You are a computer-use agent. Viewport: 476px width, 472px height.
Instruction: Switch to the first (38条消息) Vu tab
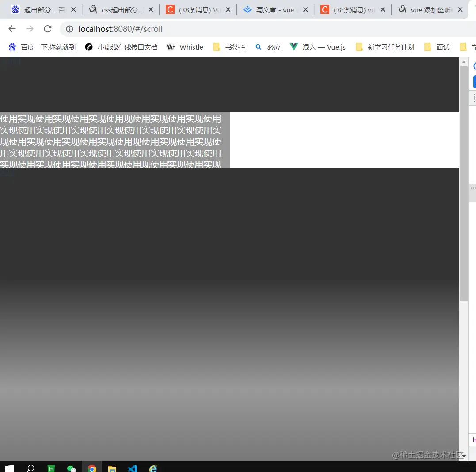tap(198, 10)
